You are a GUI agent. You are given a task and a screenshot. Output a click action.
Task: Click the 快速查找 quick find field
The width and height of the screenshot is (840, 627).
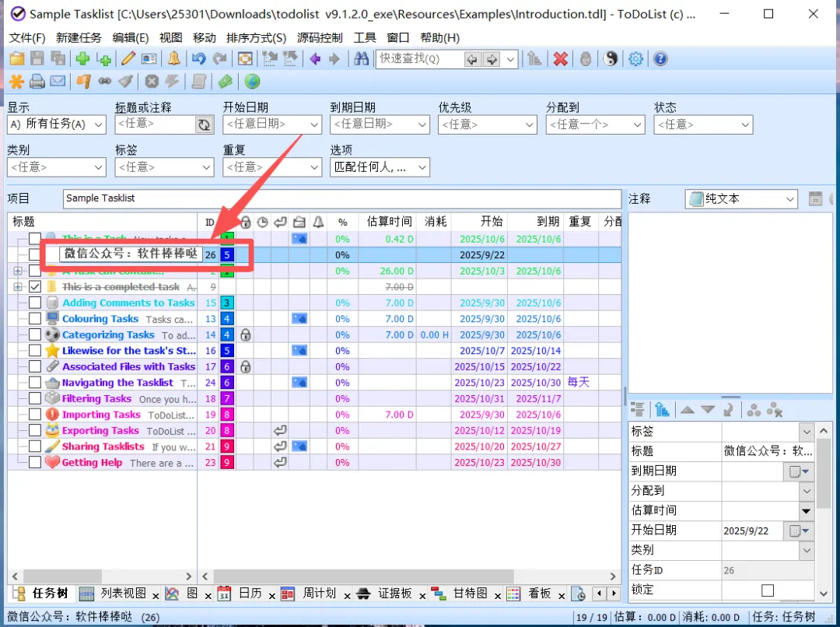[x=418, y=59]
